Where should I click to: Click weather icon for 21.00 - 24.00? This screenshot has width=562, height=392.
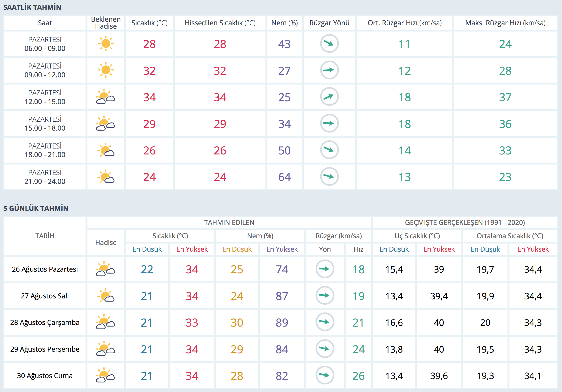[x=106, y=177]
